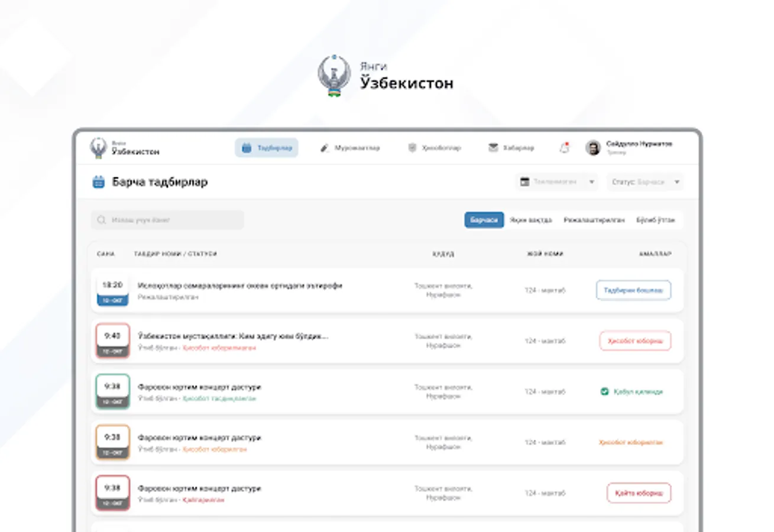
Task: Click the ТАДБИР НОМИ / СТАТУСИ column header
Action: [176, 254]
